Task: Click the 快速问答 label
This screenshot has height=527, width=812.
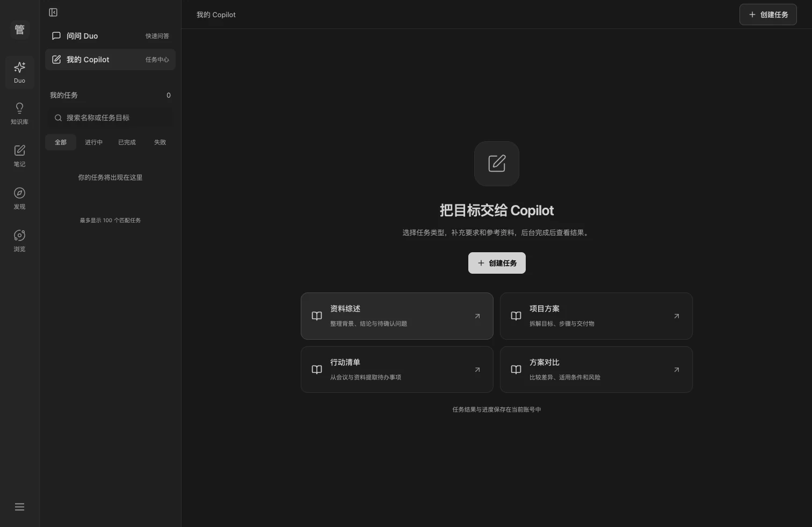Action: tap(157, 36)
